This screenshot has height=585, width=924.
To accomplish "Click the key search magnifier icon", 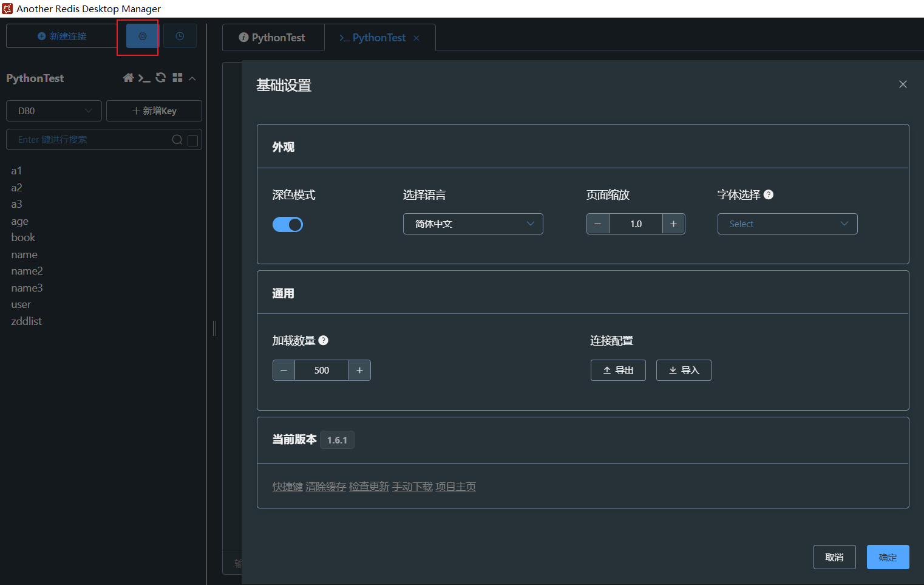I will (177, 140).
